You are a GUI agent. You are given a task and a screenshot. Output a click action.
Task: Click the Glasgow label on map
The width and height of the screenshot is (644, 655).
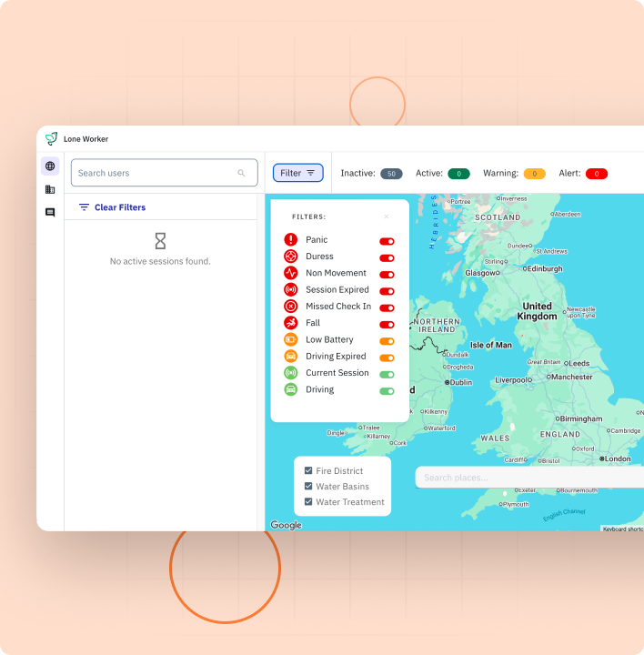tap(480, 273)
